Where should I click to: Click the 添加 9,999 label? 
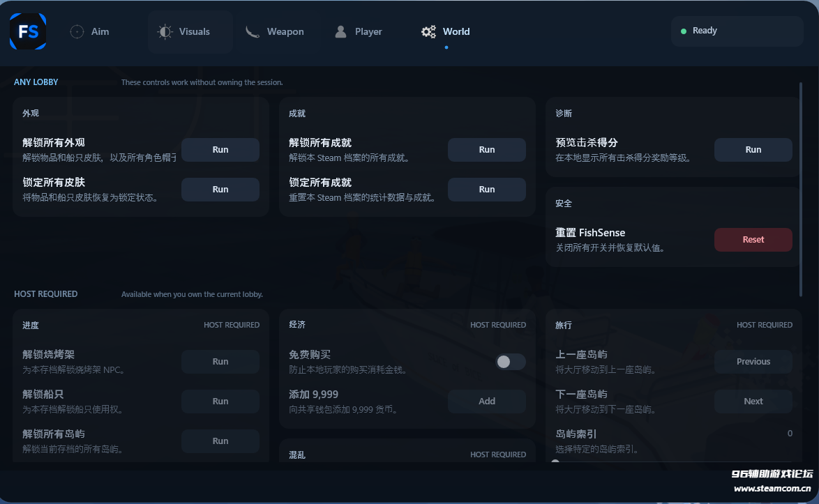click(x=313, y=395)
